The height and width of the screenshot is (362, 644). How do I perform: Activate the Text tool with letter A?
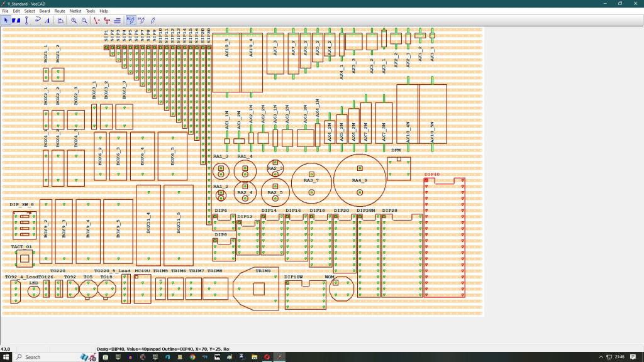point(48,20)
